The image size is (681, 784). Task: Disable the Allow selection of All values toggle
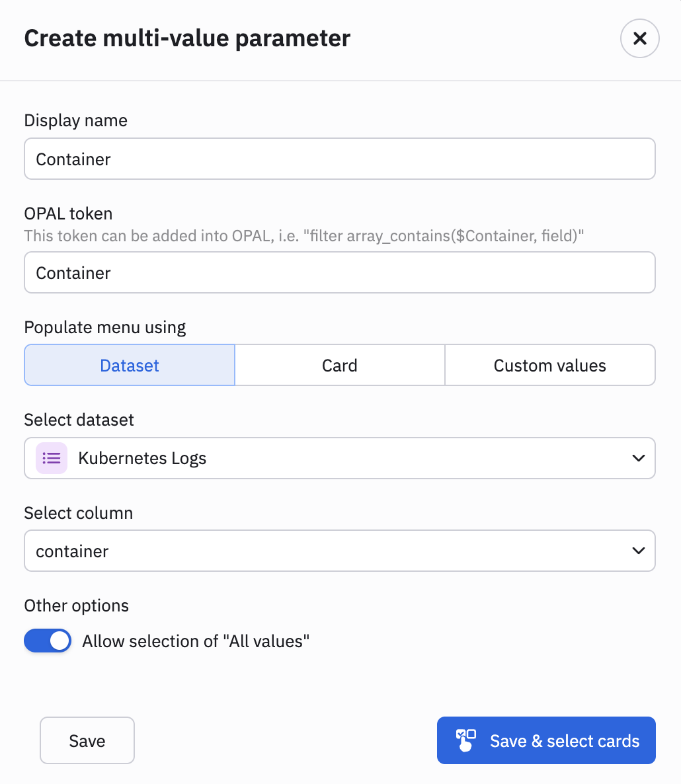pos(48,641)
